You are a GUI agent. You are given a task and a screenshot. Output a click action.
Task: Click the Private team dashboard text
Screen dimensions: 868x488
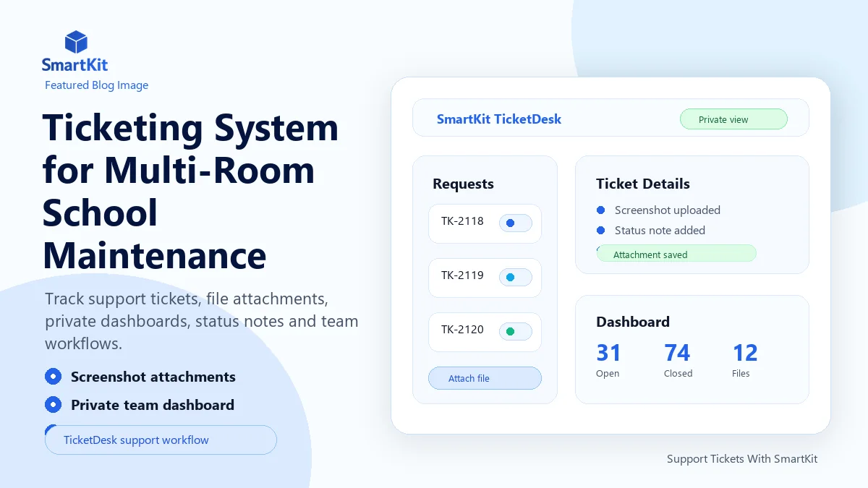coord(153,405)
